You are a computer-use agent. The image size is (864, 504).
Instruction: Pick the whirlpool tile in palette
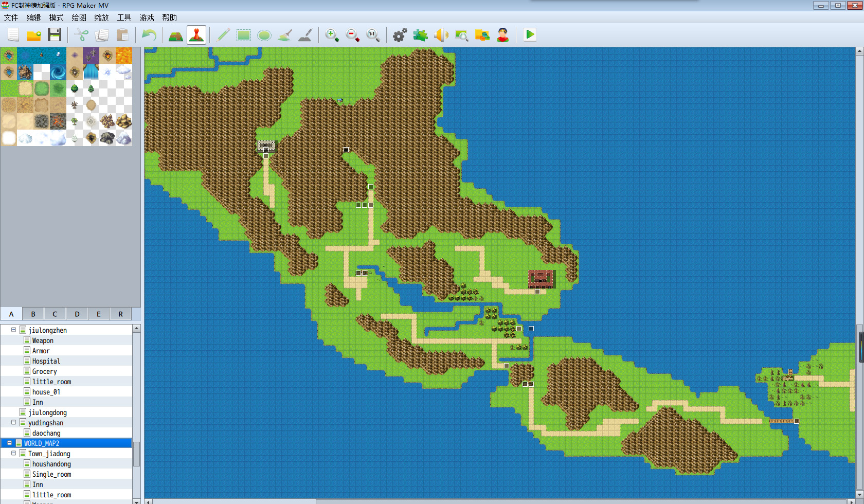pyautogui.click(x=58, y=71)
